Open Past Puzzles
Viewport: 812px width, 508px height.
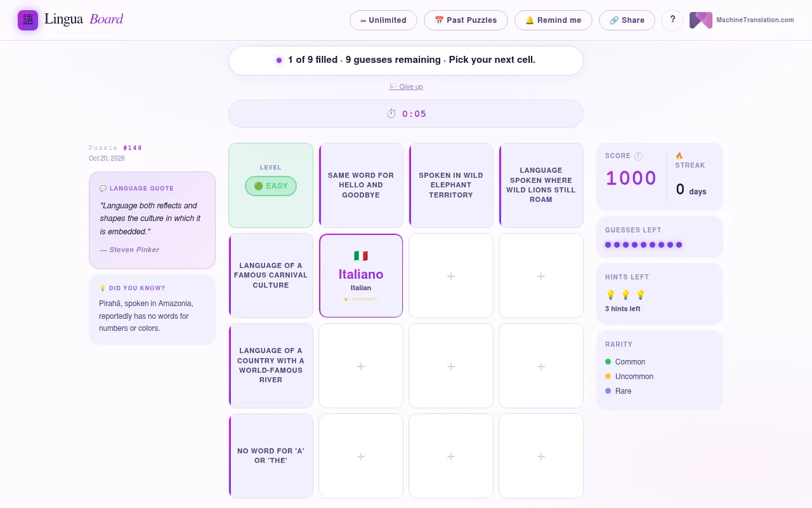(x=466, y=20)
